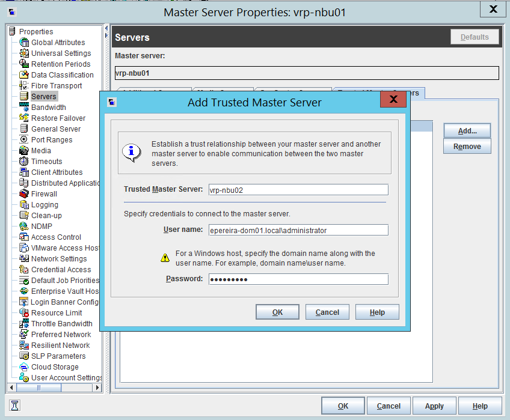Select the Universal Settings icon
Image resolution: width=510 pixels, height=420 pixels.
(24, 53)
